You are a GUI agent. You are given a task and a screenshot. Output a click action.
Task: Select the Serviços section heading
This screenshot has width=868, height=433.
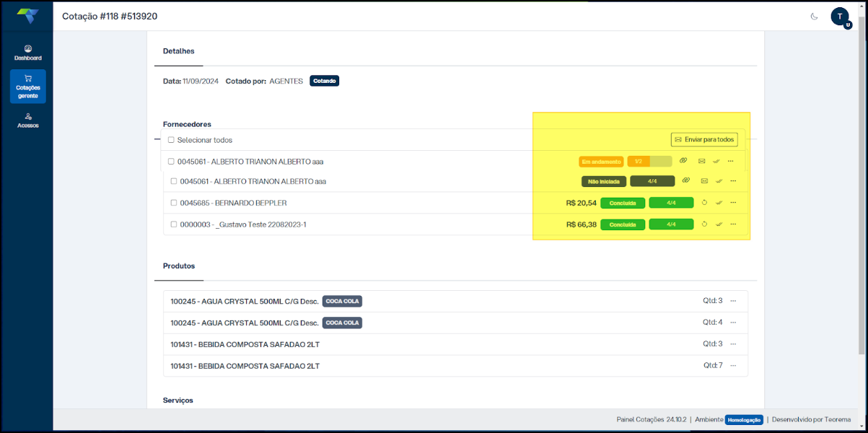[178, 400]
